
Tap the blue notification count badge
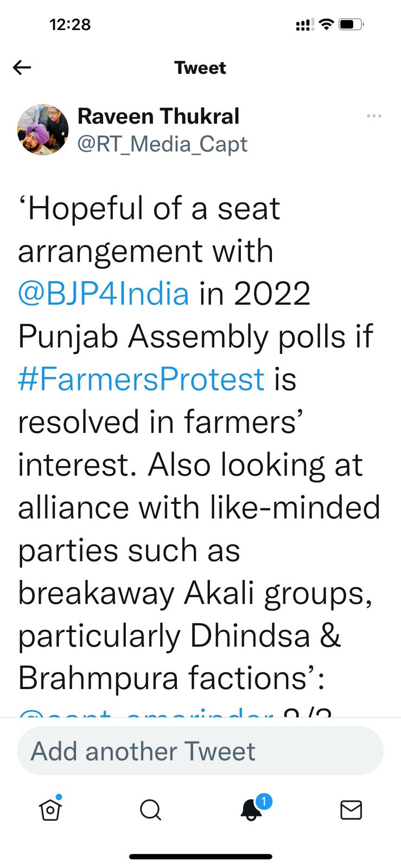264,801
